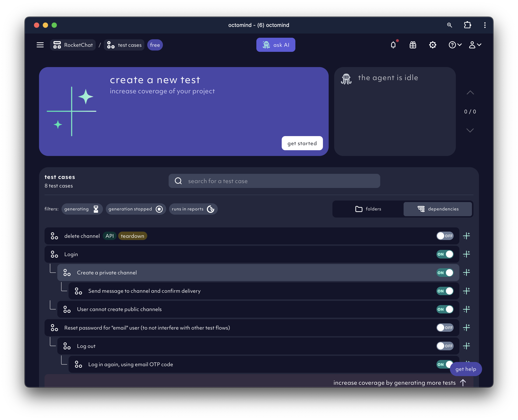
Task: Click the test case icon beside Log out
Action: tap(67, 346)
